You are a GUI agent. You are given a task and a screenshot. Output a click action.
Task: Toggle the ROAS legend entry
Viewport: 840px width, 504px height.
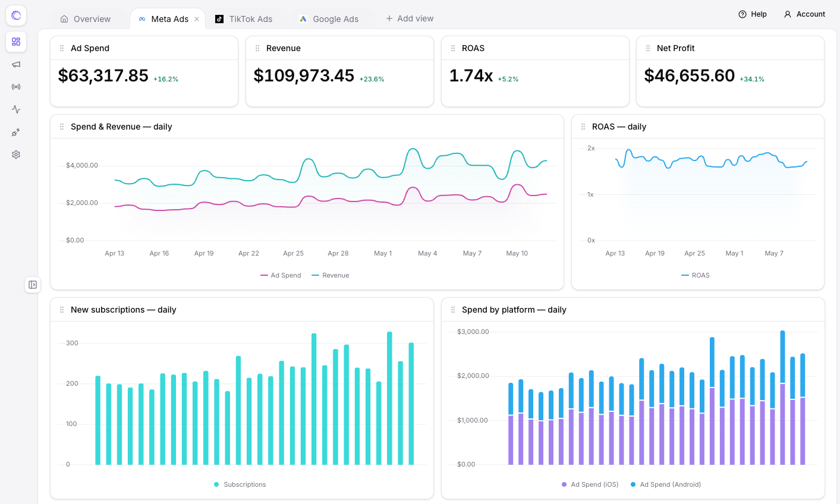(x=696, y=275)
